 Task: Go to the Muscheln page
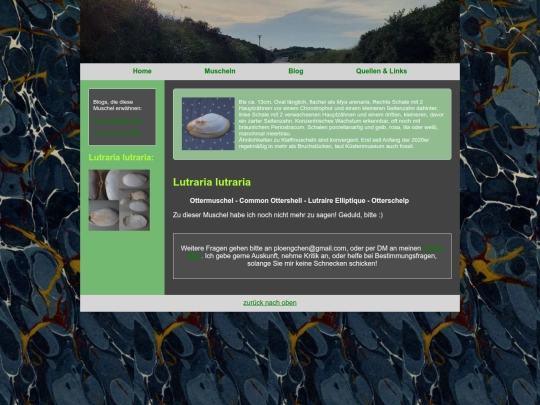220,71
